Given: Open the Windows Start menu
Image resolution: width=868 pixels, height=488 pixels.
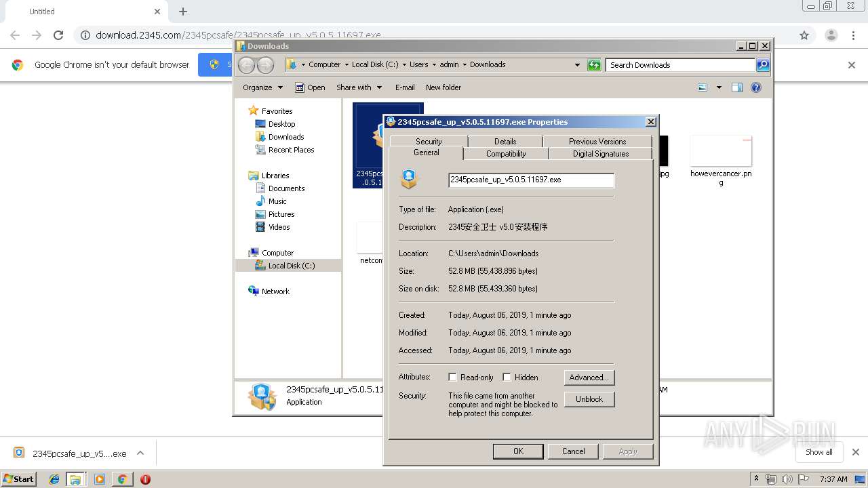Looking at the screenshot, I should (x=18, y=479).
